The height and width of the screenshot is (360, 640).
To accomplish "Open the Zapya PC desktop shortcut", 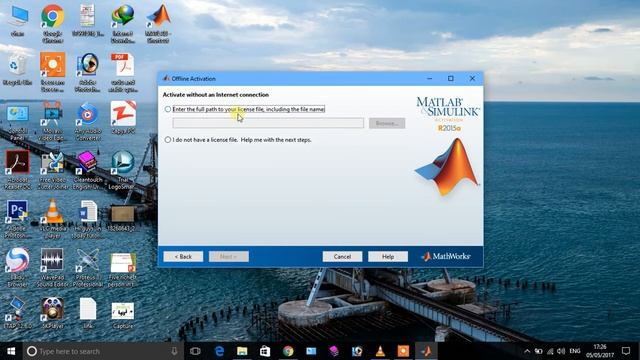I will pos(123,118).
